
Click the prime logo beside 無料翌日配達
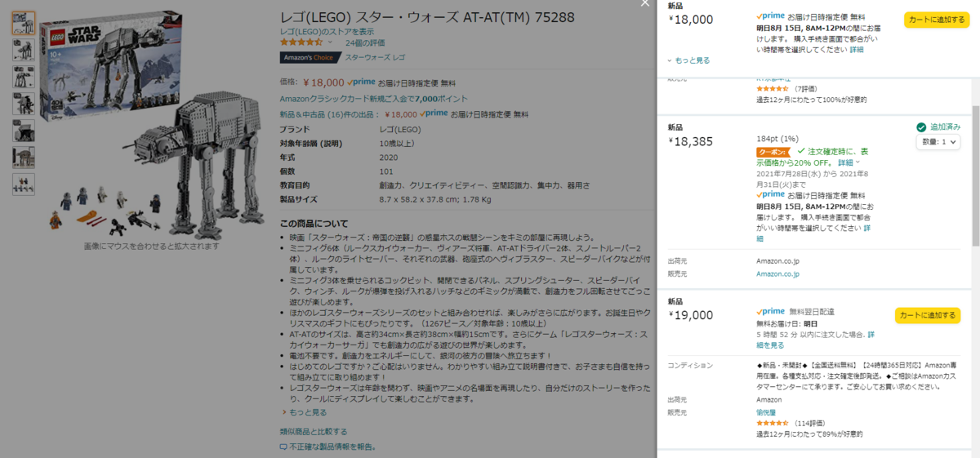point(770,311)
